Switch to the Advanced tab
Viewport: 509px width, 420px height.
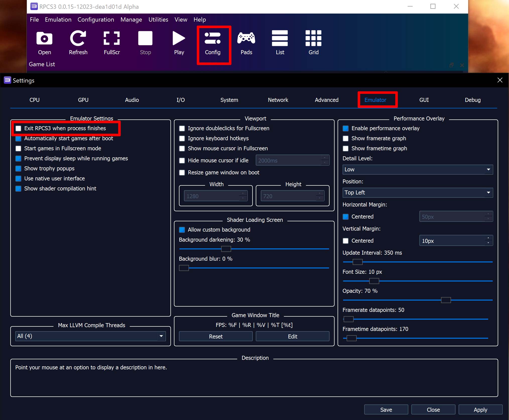click(327, 100)
